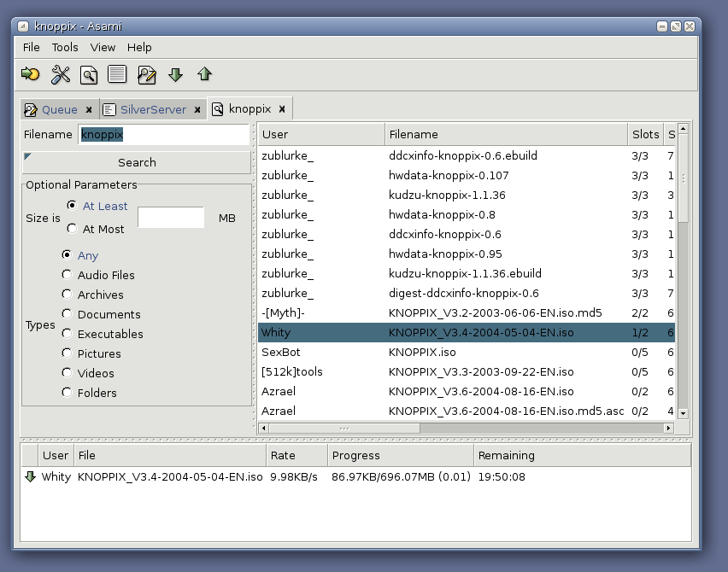Click the results vertical scrollbar thumb
The width and height of the screenshot is (728, 572).
pos(683,178)
